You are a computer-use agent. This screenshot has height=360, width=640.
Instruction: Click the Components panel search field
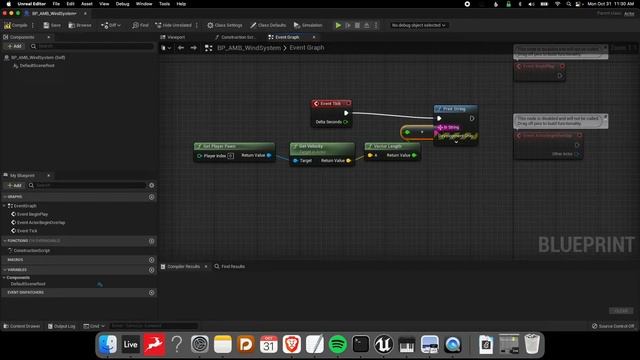92,46
